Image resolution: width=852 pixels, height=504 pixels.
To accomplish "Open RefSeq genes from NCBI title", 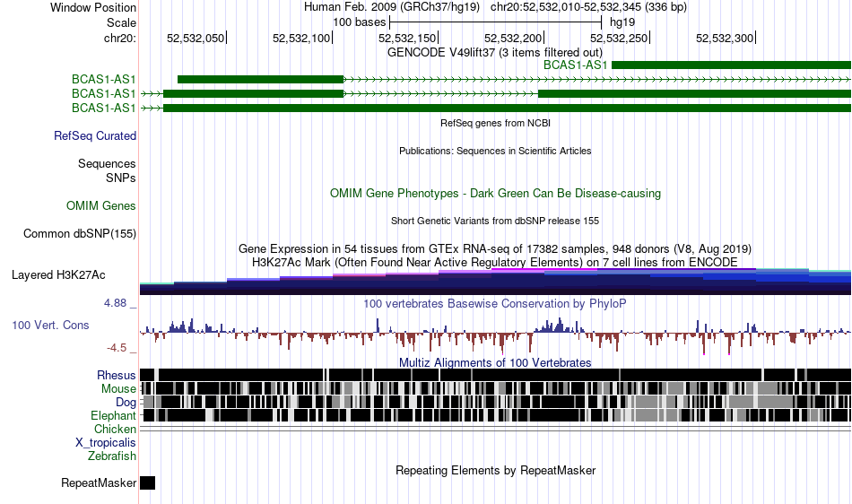I will click(495, 123).
